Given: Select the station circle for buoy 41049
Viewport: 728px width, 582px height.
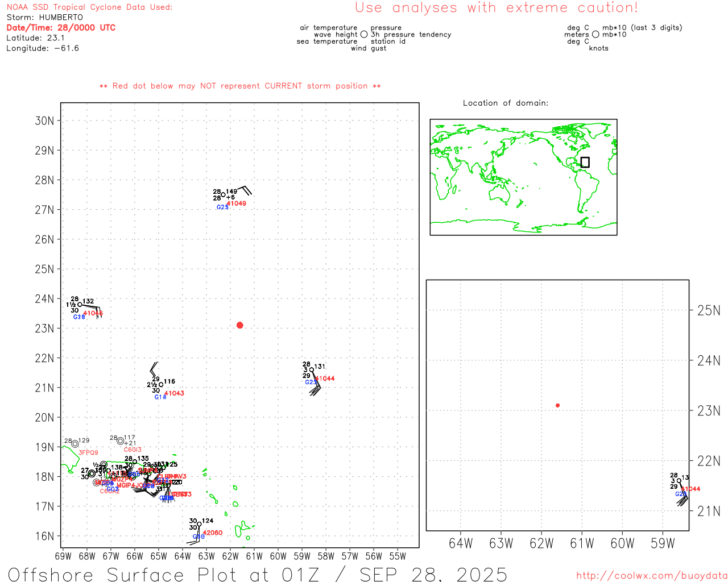Looking at the screenshot, I should click(224, 196).
